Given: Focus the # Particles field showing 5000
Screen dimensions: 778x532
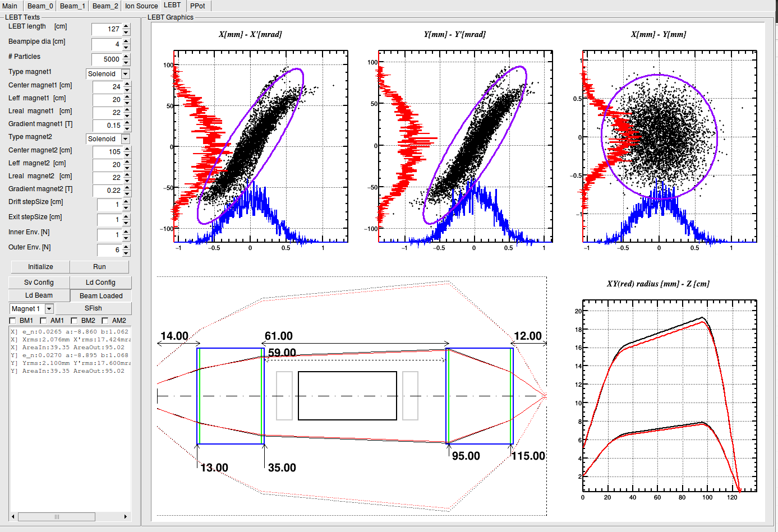Looking at the screenshot, I should [107, 59].
